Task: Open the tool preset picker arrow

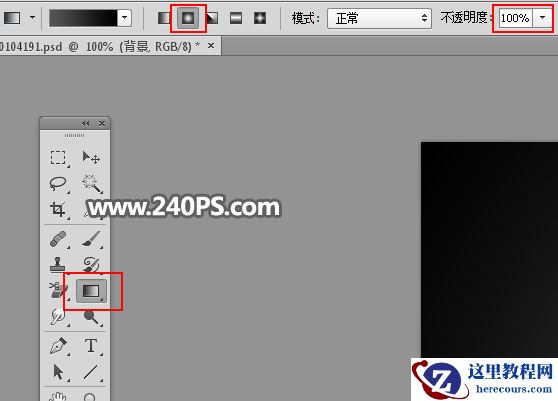Action: 32,17
